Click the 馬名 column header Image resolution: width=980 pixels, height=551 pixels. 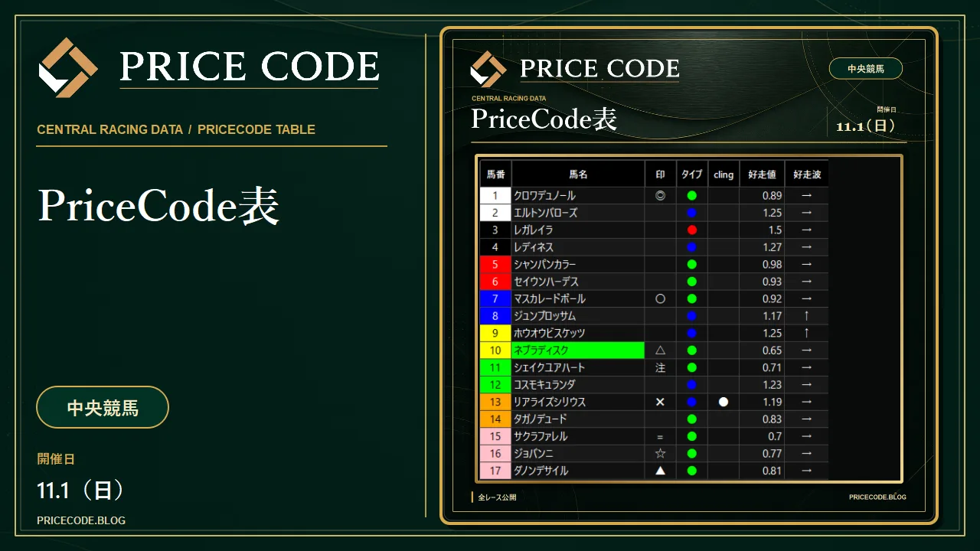(578, 174)
